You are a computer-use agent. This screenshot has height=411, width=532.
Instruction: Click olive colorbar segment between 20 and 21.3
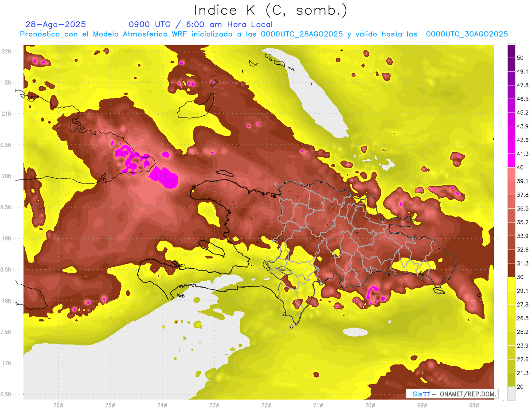[511, 380]
